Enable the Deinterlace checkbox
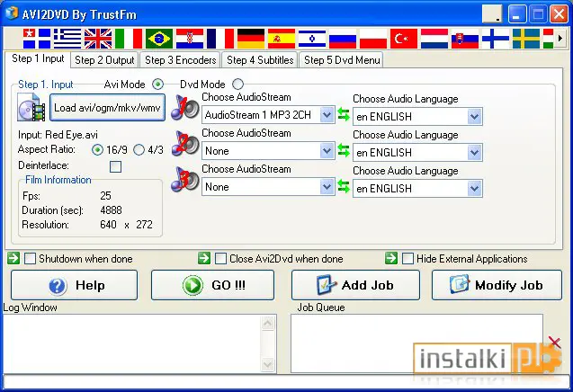Viewport: 573px width, 392px height. (115, 166)
